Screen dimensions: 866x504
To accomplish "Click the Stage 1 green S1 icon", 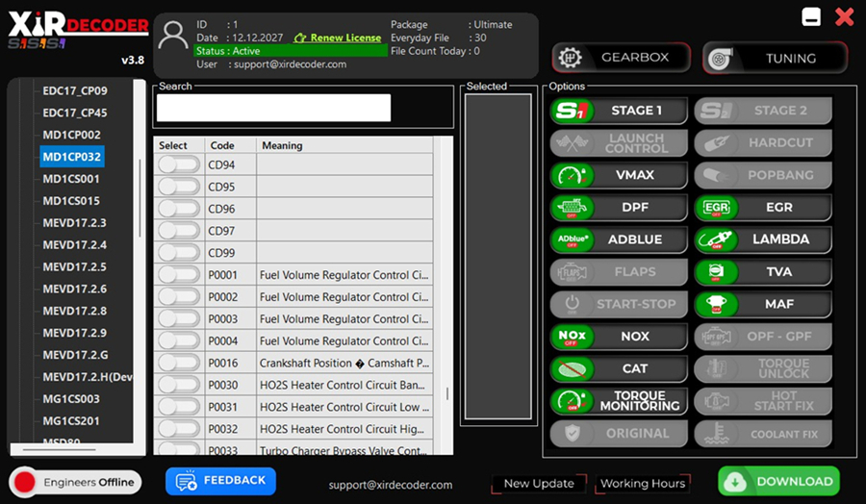I will (x=571, y=111).
